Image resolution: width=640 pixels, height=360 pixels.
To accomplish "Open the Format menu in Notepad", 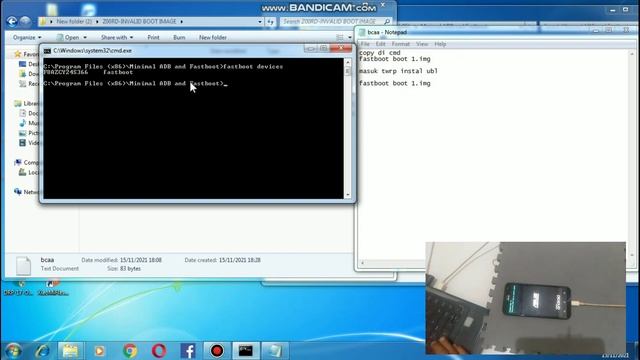I will [x=400, y=44].
